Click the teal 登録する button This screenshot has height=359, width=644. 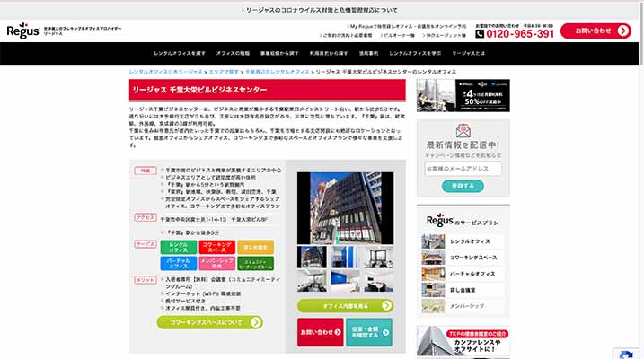(463, 187)
